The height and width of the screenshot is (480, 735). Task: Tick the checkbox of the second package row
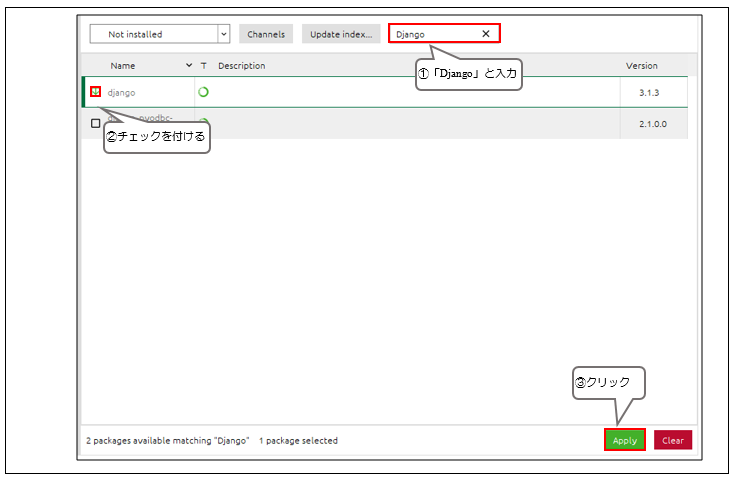95,123
